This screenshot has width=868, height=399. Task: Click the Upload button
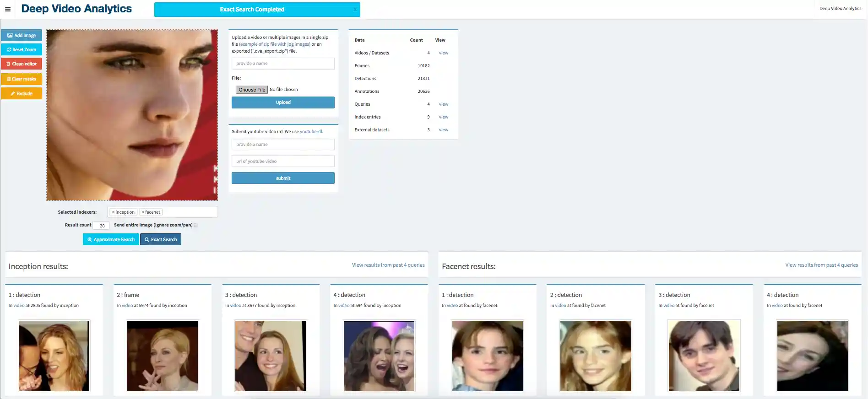(x=283, y=102)
